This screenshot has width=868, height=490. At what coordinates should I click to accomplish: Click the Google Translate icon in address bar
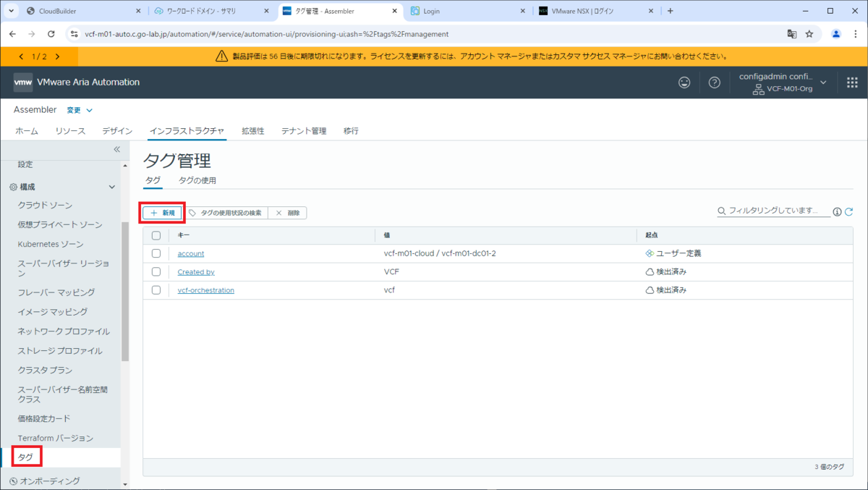pyautogui.click(x=792, y=34)
